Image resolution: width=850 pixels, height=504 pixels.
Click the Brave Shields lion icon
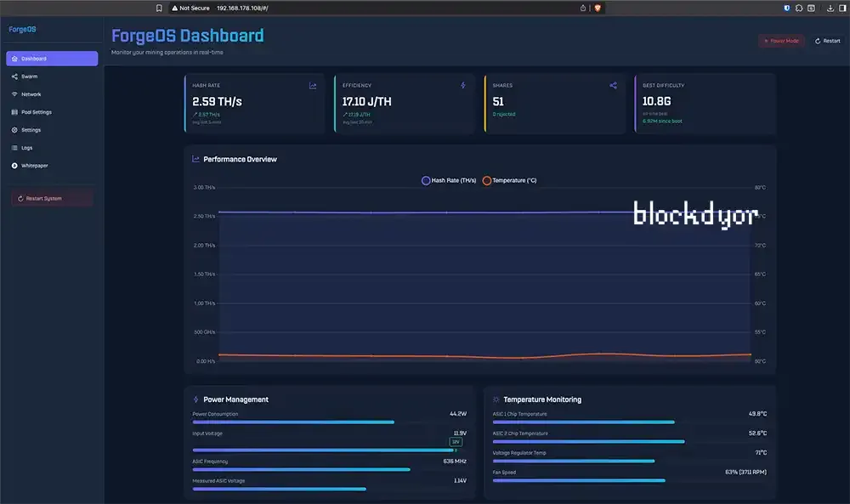pos(598,8)
